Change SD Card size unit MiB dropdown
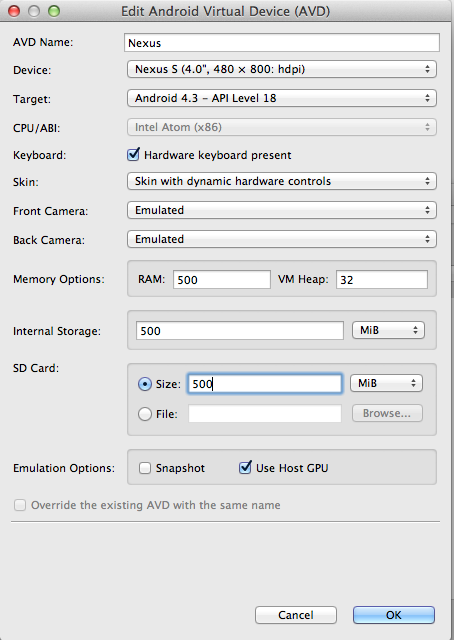 [x=386, y=383]
